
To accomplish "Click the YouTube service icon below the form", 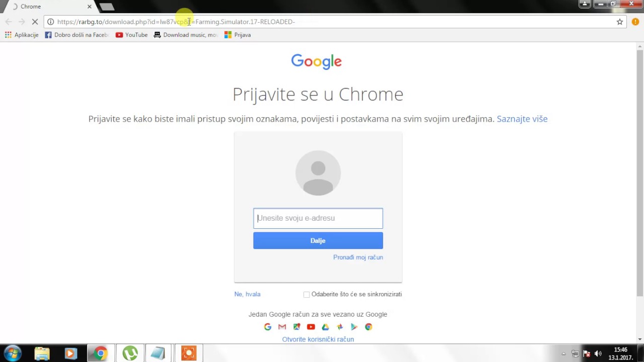I will 311,327.
